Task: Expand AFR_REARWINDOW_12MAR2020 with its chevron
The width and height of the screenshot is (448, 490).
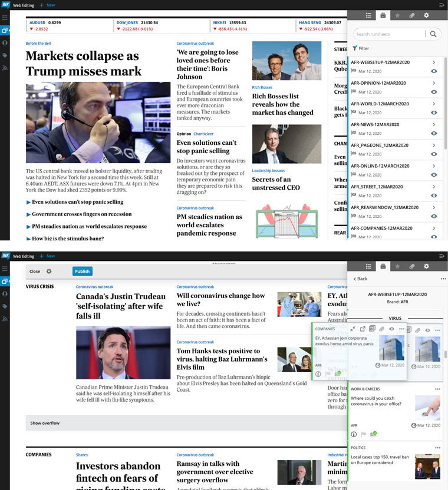Action: tap(434, 207)
